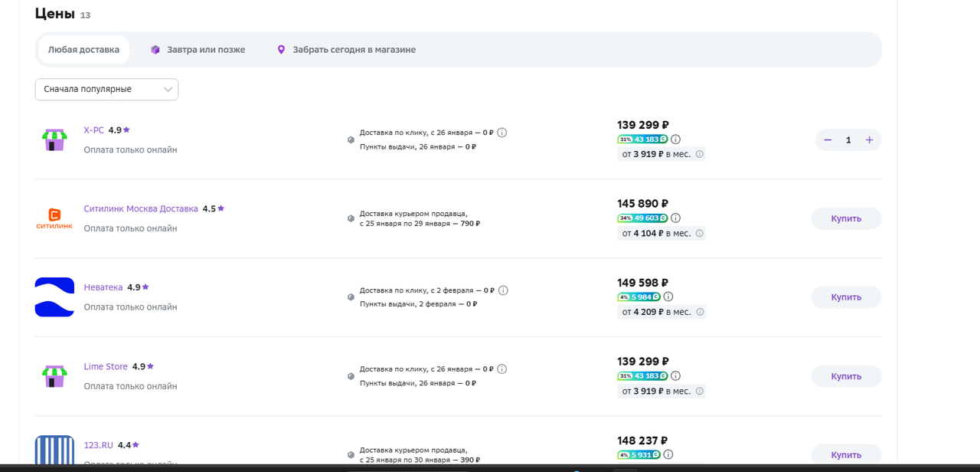Click Lime Store's price 139 299 ₽
Screen dimensions: 980x472
pyautogui.click(x=643, y=362)
